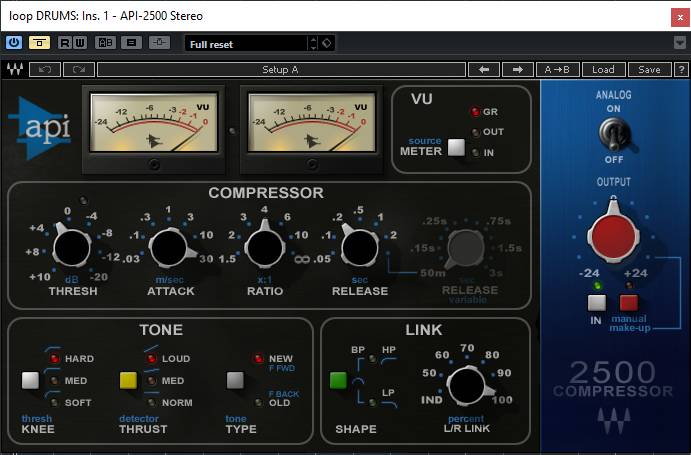This screenshot has width=691, height=455.
Task: Step presets with the up/down arrows
Action: [x=313, y=43]
